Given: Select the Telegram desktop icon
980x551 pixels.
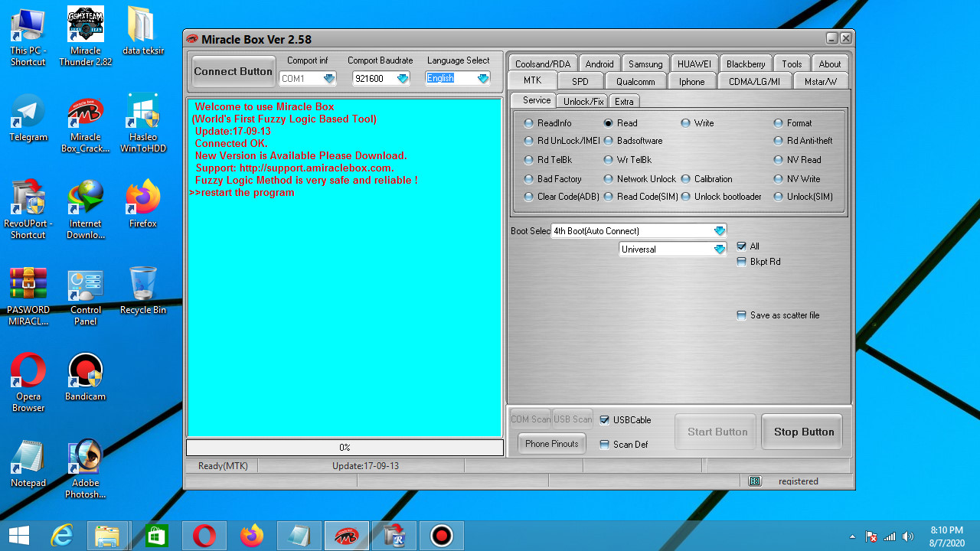Looking at the screenshot, I should point(28,119).
